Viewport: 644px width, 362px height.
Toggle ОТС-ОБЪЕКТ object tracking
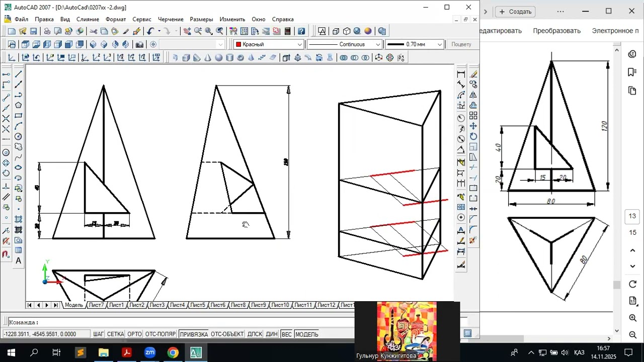coord(227,334)
